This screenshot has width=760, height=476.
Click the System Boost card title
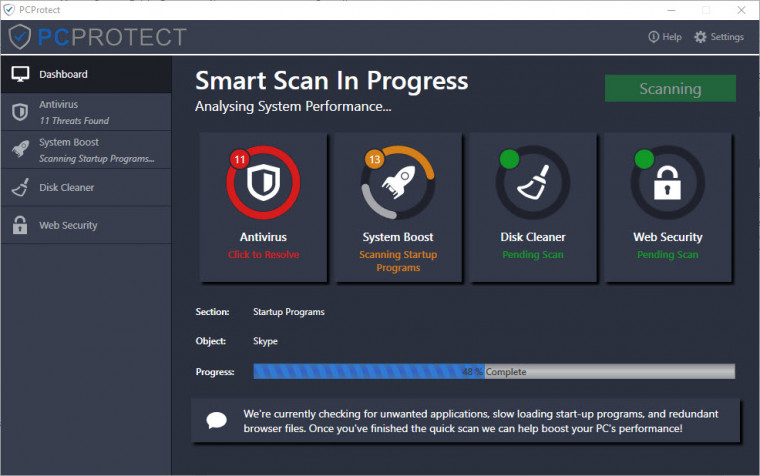pyautogui.click(x=398, y=237)
